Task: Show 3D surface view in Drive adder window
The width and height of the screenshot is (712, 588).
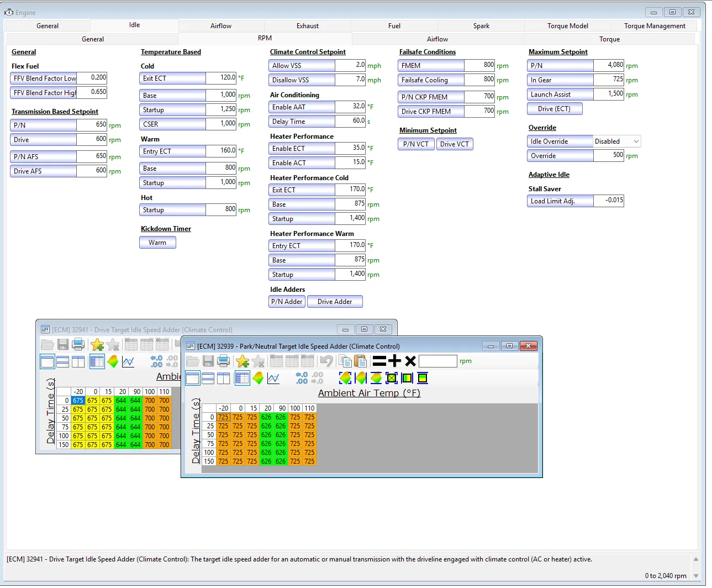Action: [x=113, y=362]
